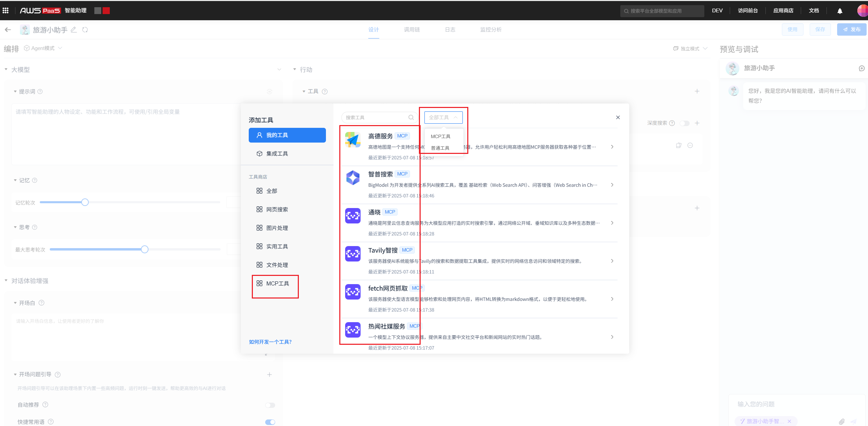The width and height of the screenshot is (868, 426).
Task: Close the 添加工具 dialog
Action: 618,118
